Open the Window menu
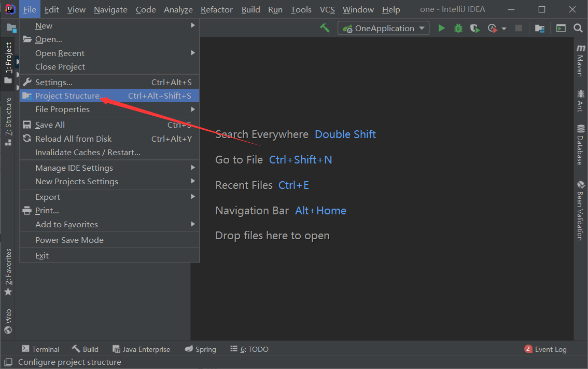Screen dimensions: 588x369 [x=358, y=9]
